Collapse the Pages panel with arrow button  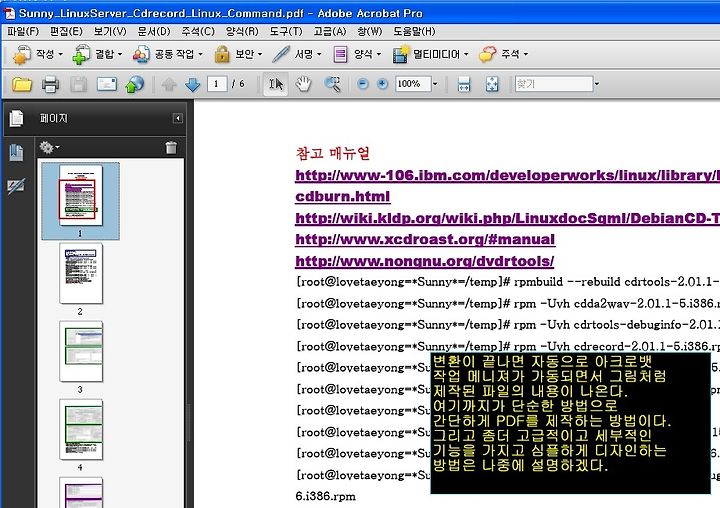tap(178, 119)
